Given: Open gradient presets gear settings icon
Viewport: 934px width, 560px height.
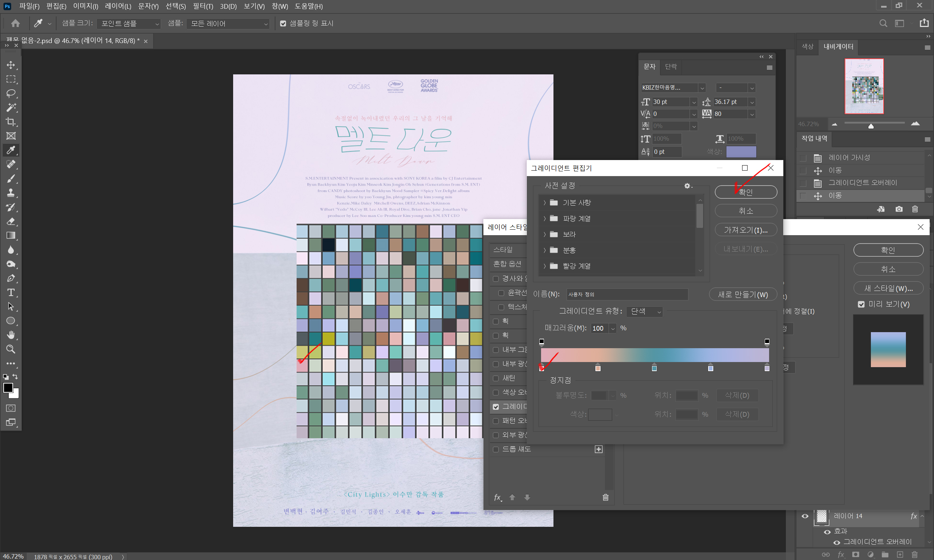Looking at the screenshot, I should coord(688,186).
